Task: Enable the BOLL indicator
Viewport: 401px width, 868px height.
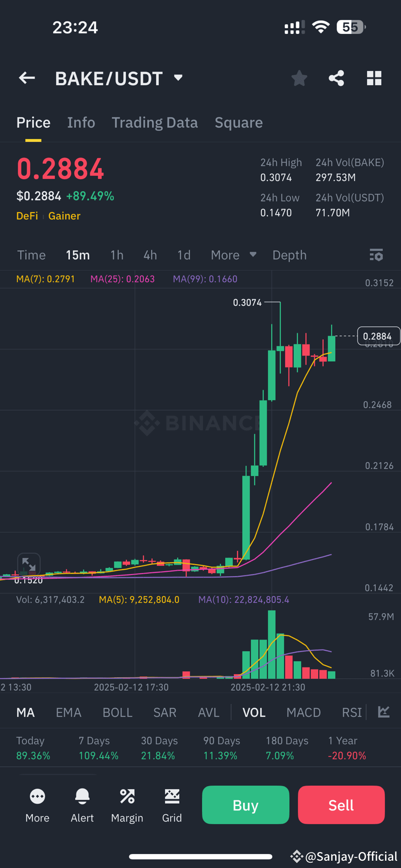Action: click(x=117, y=712)
